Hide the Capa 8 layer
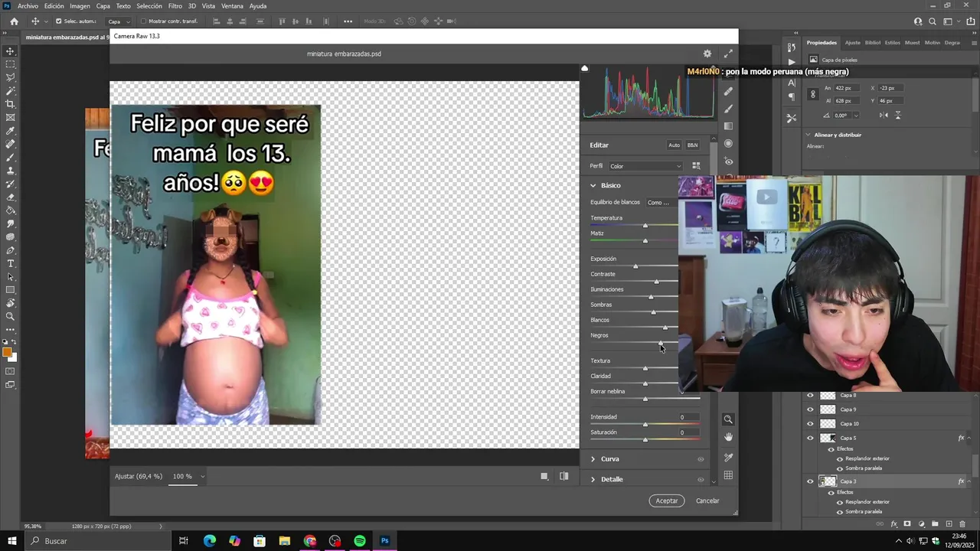 tap(810, 396)
